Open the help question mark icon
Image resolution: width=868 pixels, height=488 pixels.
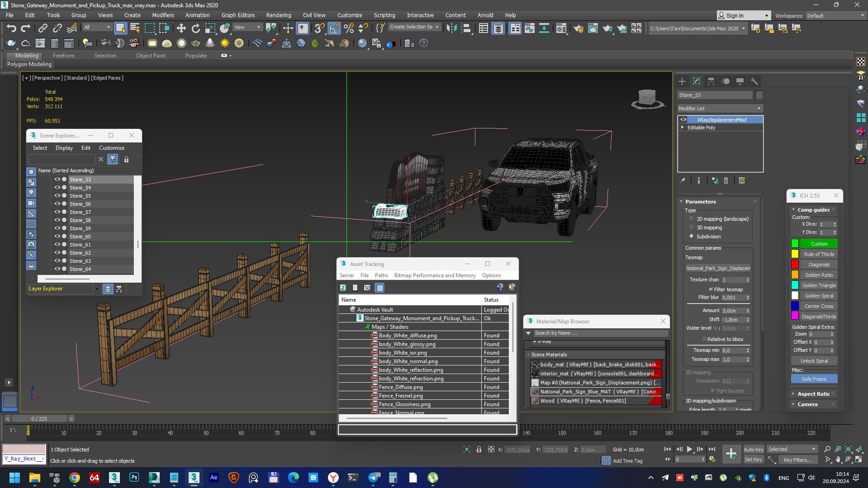tap(423, 43)
